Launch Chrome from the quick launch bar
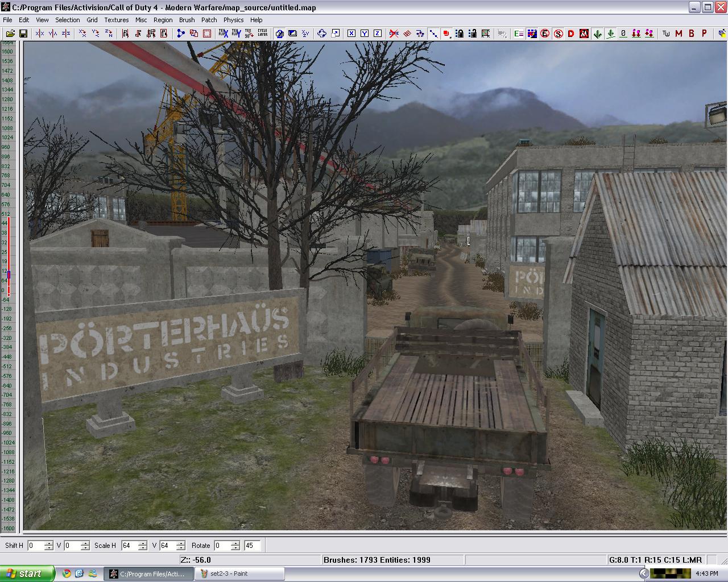Image resolution: width=728 pixels, height=582 pixels. pyautogui.click(x=67, y=573)
